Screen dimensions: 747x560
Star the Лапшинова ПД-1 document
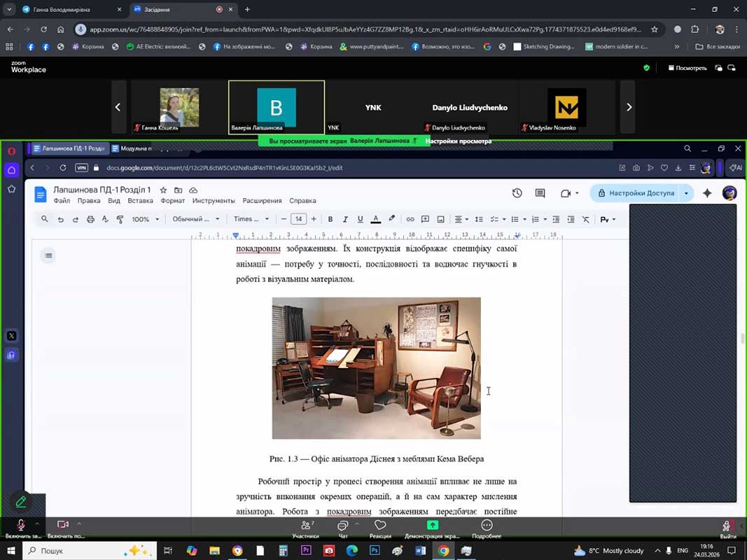point(163,190)
